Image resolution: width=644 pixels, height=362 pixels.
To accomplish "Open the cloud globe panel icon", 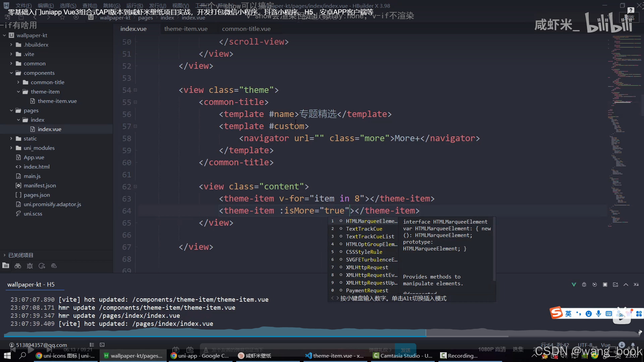I will coord(54,266).
